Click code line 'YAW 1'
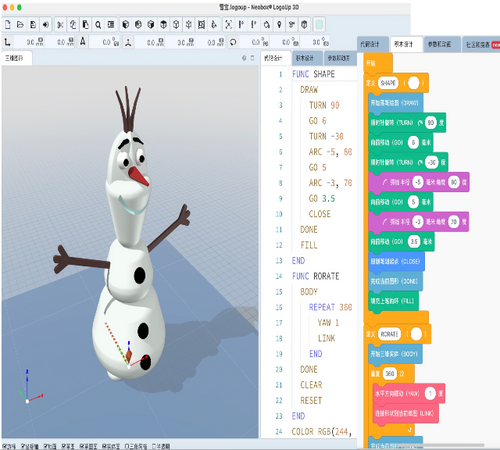 328,323
